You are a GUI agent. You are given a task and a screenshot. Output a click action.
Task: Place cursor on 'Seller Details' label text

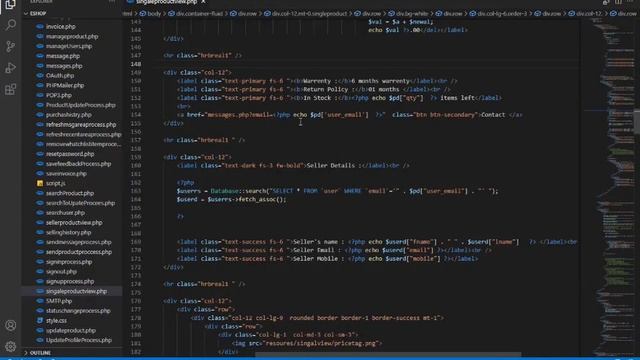[x=331, y=165]
